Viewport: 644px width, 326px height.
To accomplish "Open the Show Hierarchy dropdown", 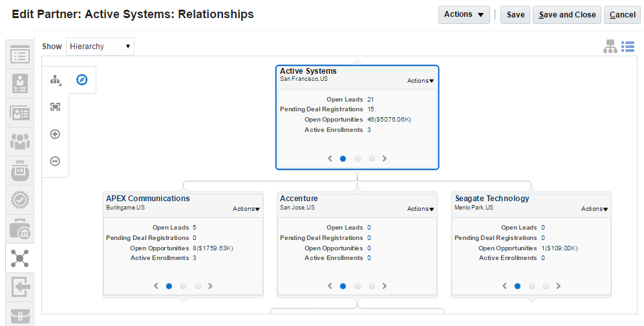I will click(x=100, y=47).
